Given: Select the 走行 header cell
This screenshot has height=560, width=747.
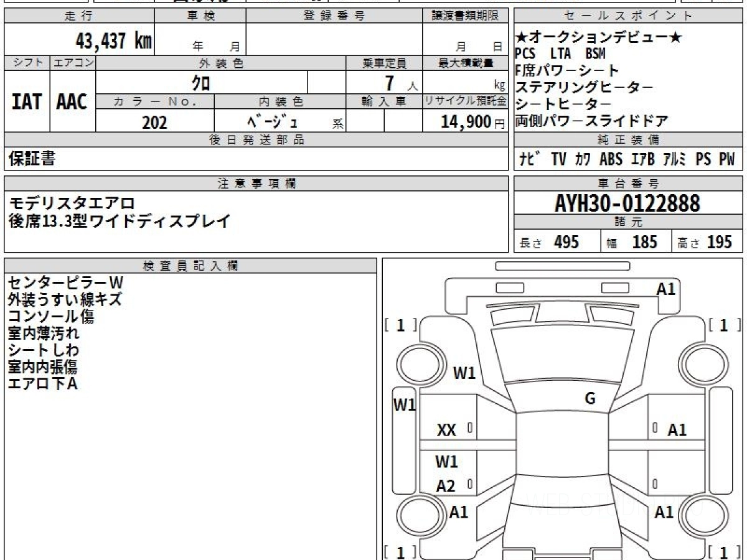Looking at the screenshot, I should 79,16.
